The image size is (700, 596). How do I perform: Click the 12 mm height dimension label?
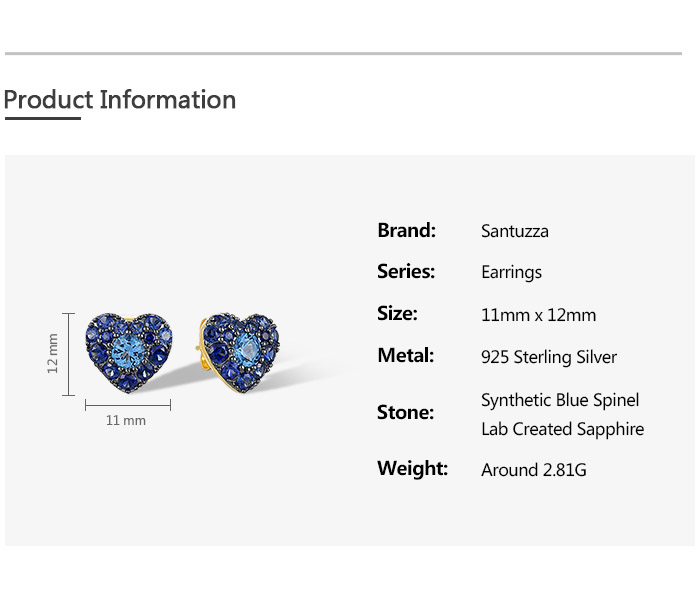(53, 353)
